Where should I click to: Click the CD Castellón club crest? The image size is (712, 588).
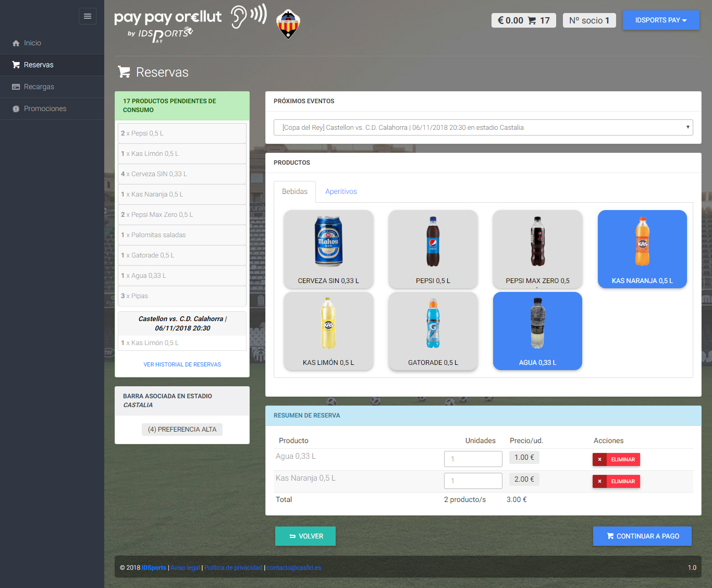click(288, 24)
